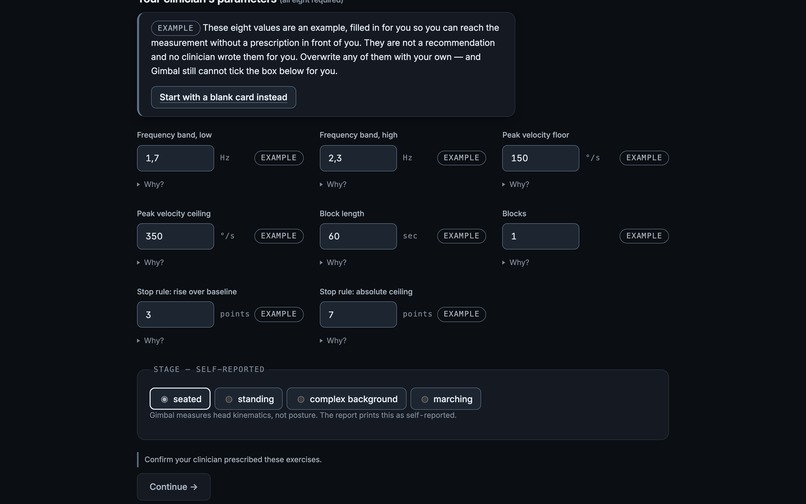Screen dimensions: 806x504
Task: Click the 'Stop rule: absolute ceiling' label
Action: pyautogui.click(x=366, y=292)
